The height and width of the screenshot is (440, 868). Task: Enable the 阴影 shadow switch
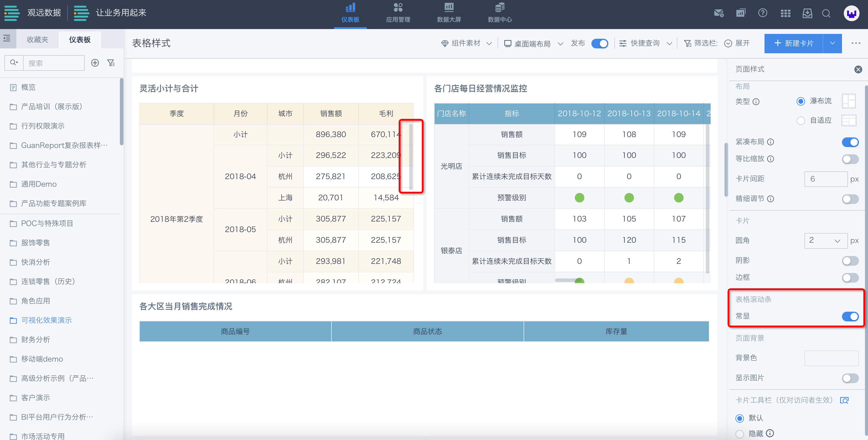850,261
